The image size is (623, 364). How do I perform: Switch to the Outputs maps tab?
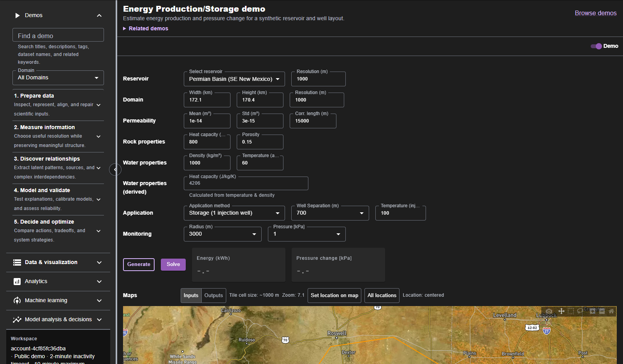(x=214, y=296)
